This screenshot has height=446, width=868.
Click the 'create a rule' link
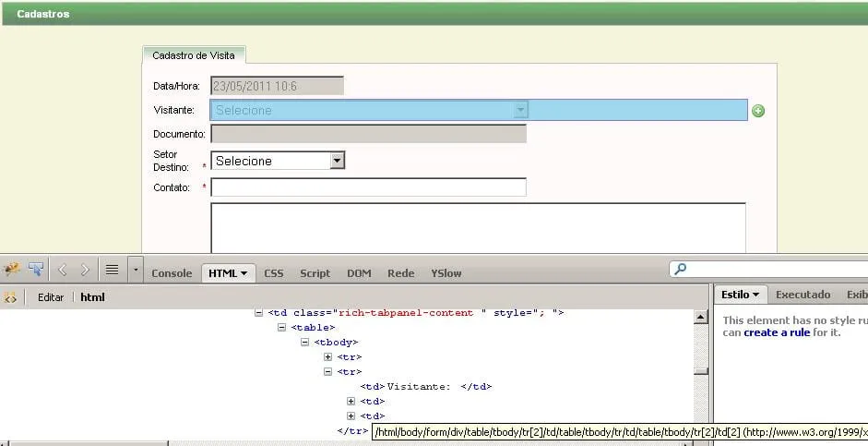pos(778,332)
